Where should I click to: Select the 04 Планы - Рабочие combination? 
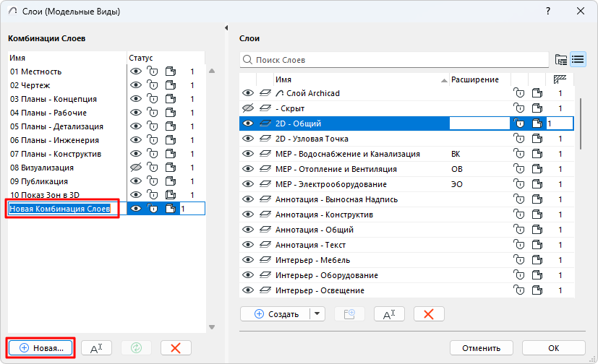pos(48,113)
